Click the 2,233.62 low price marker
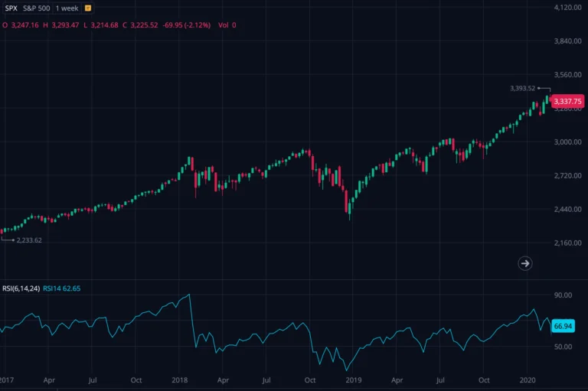This screenshot has height=391, width=588. (x=29, y=240)
